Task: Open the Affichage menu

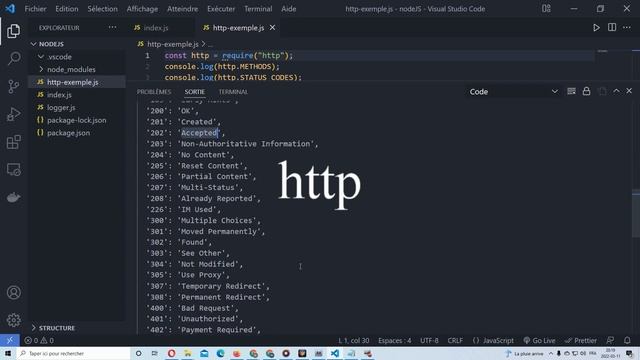Action: point(142,9)
